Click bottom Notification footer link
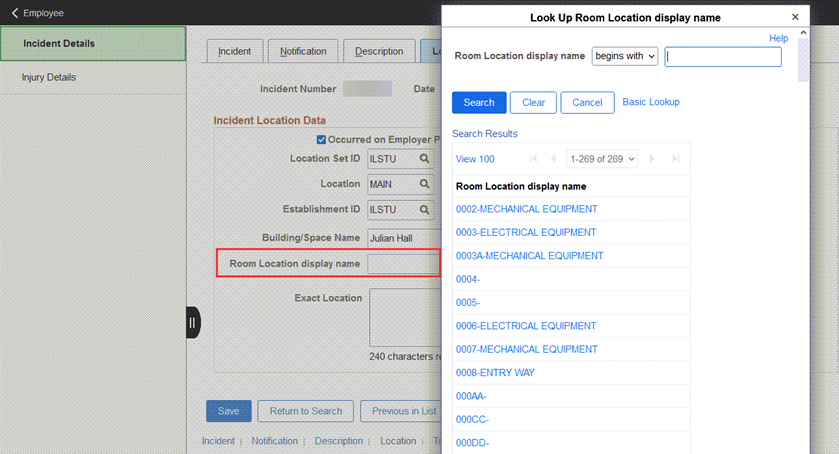 pos(274,441)
